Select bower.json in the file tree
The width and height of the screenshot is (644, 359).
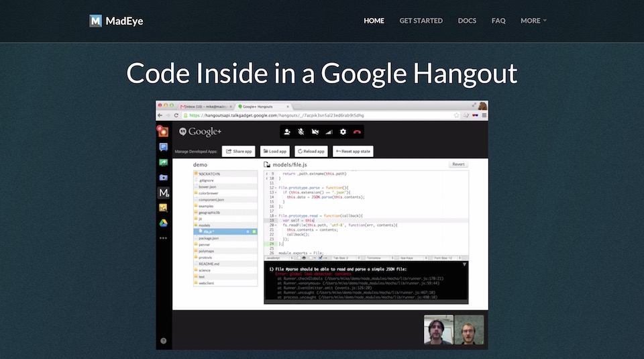[x=225, y=187]
